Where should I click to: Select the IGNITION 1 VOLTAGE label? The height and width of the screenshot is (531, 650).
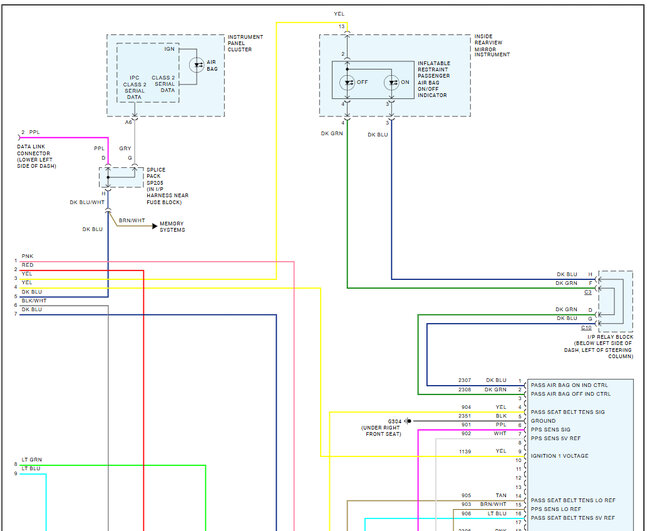(559, 456)
